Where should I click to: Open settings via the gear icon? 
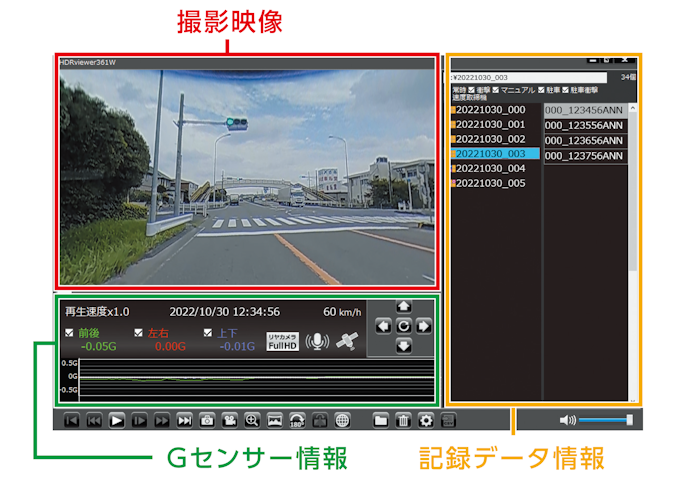pyautogui.click(x=426, y=421)
